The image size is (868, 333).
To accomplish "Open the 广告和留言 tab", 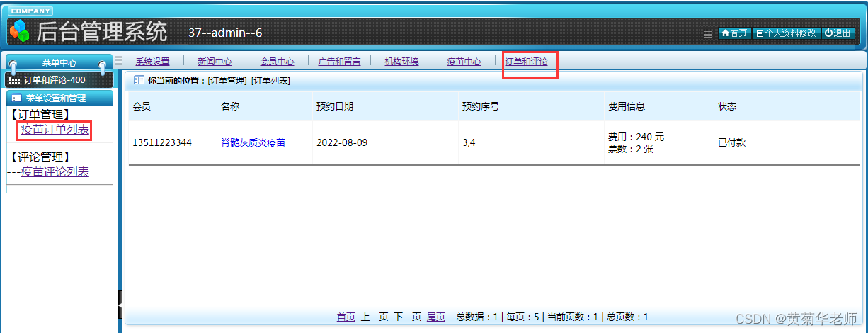I will coord(339,62).
